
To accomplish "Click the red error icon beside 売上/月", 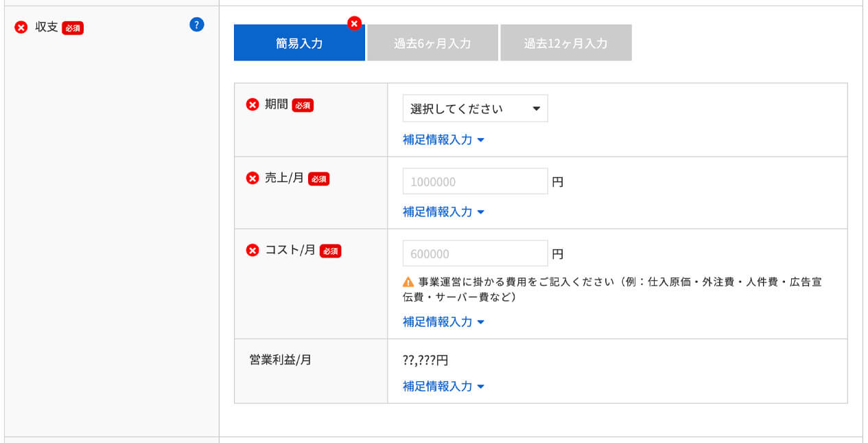I will 253,178.
